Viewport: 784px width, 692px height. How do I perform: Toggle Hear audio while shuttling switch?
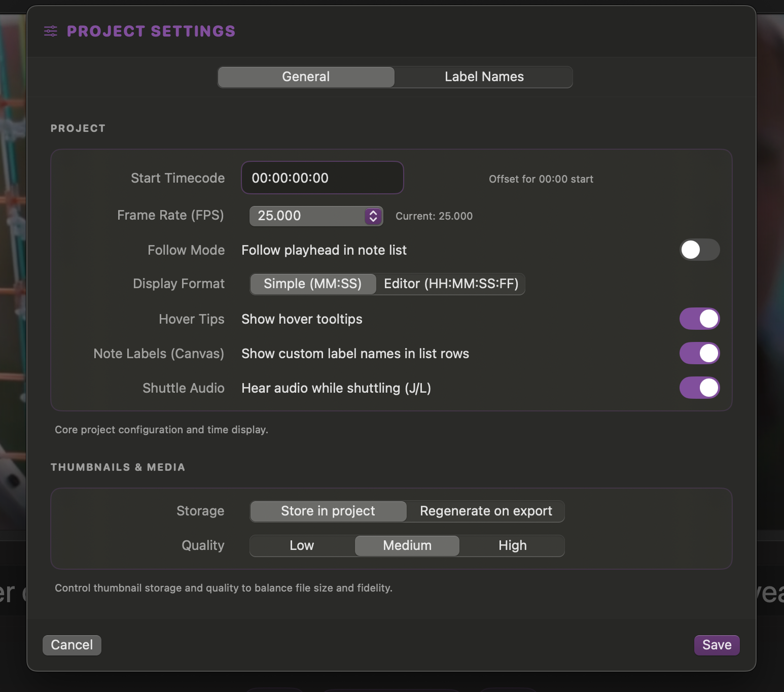pyautogui.click(x=699, y=388)
